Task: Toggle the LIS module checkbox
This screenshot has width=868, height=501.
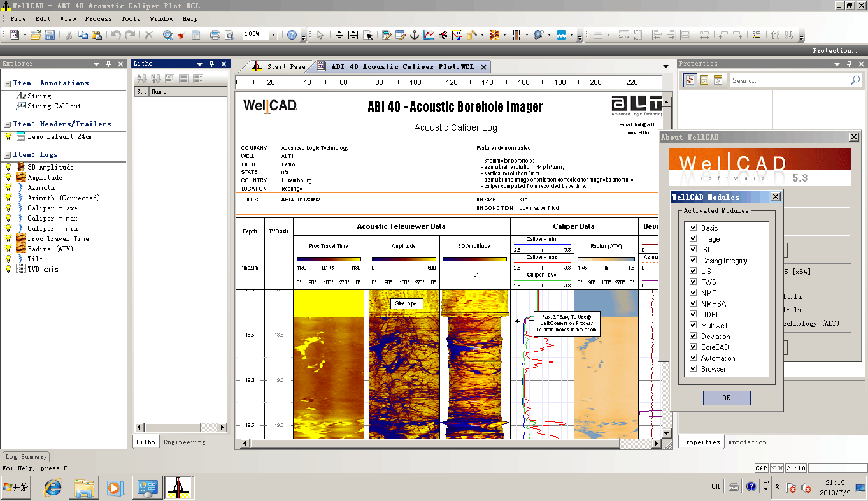Action: [x=694, y=271]
